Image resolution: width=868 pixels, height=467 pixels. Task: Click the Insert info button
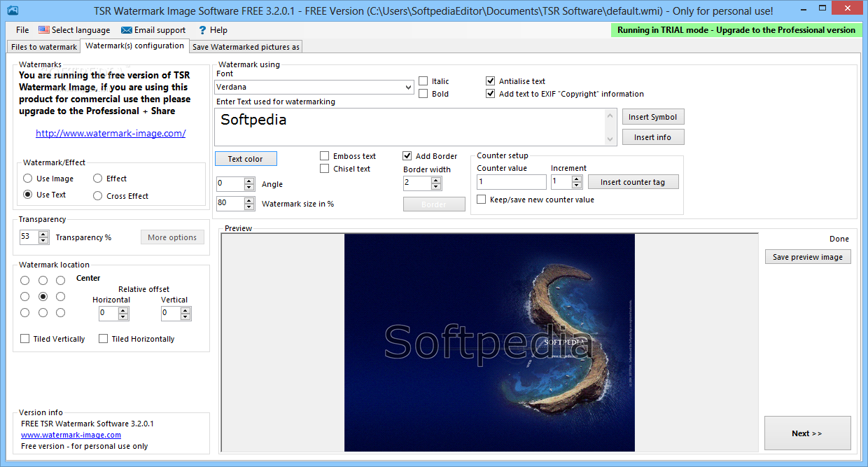coord(653,137)
